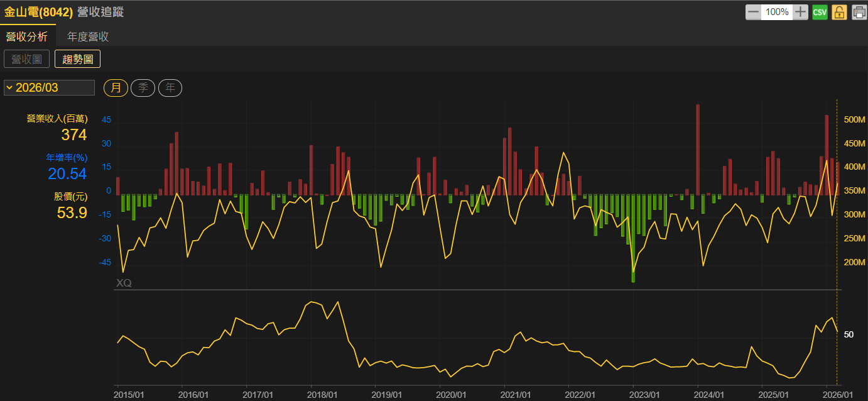Switch to 年 (yearly) period
The height and width of the screenshot is (401, 868).
point(170,88)
